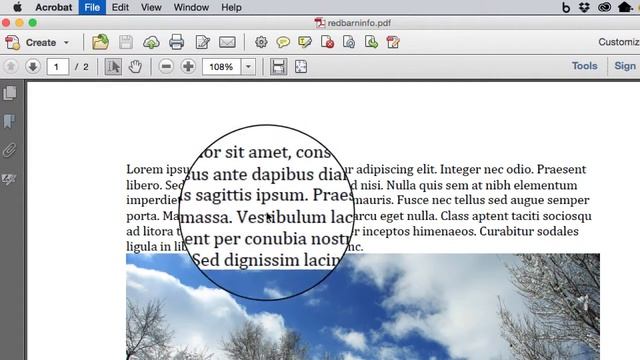
Task: Click the house icon in menu bar
Action: (x=625, y=7)
